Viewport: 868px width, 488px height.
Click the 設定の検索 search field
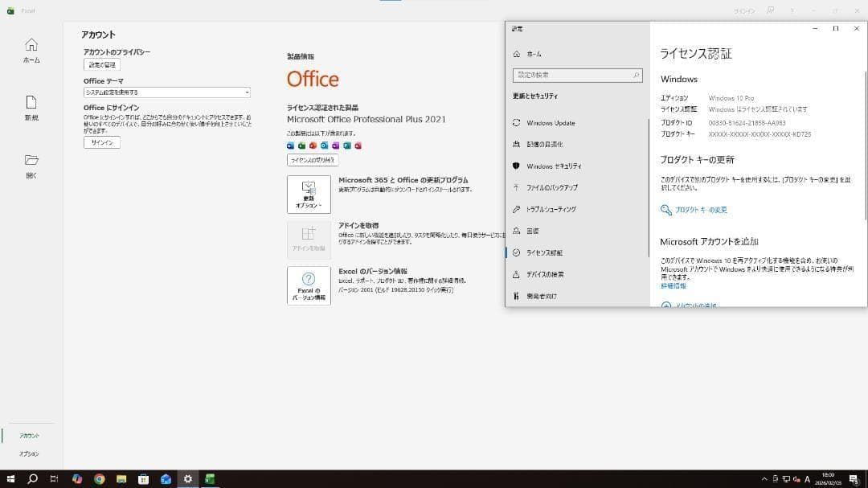coord(577,74)
